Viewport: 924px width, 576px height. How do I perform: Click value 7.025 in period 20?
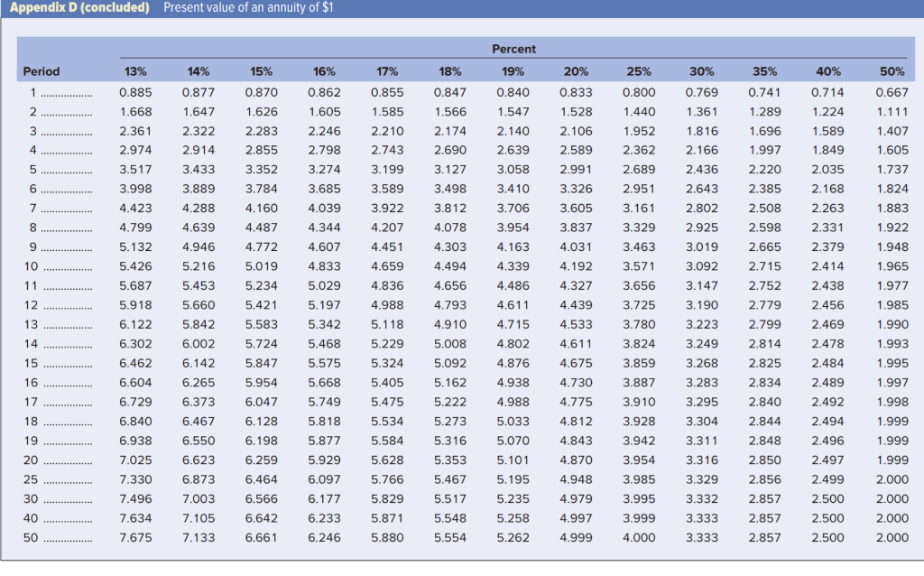135,460
